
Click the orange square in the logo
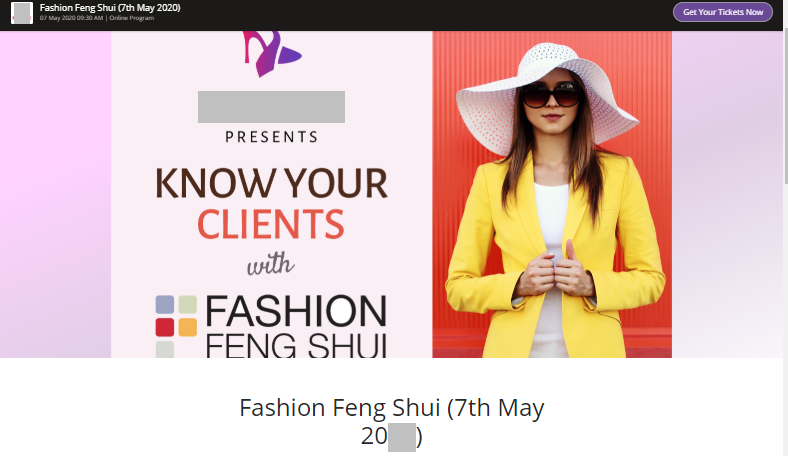(x=187, y=327)
